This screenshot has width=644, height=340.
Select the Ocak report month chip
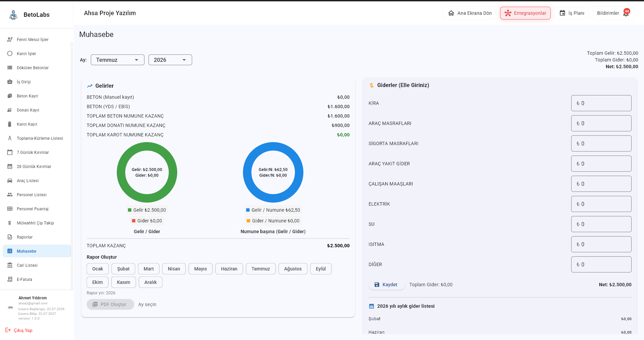(98, 269)
